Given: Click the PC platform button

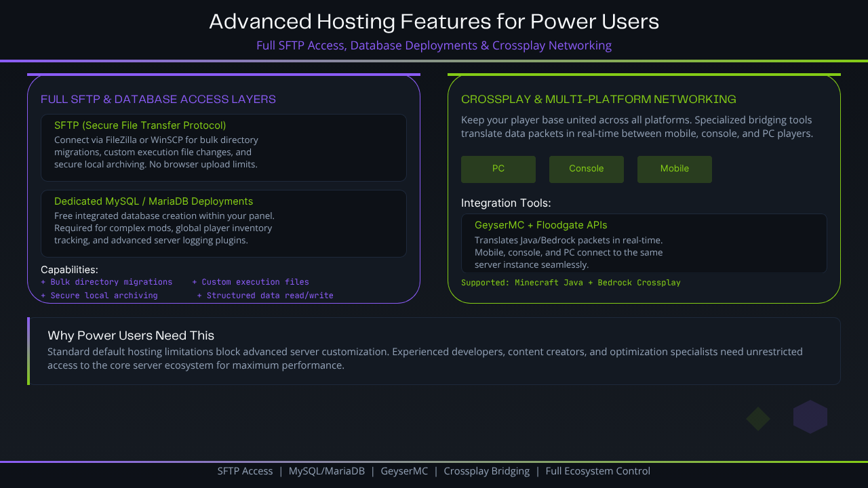Looking at the screenshot, I should coord(498,169).
